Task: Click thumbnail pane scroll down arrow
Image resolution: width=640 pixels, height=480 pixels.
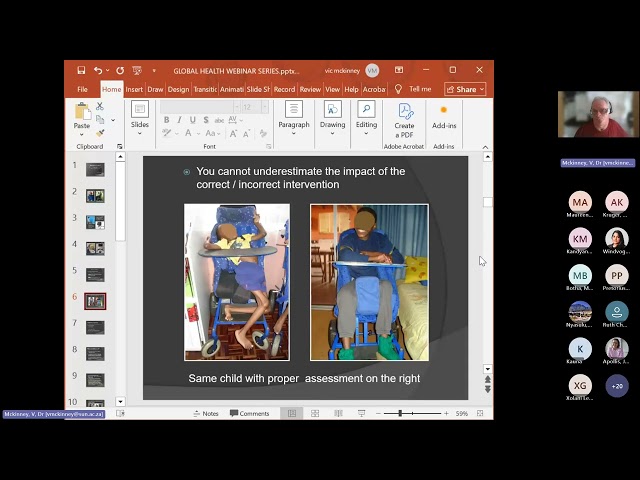Action: [x=120, y=402]
